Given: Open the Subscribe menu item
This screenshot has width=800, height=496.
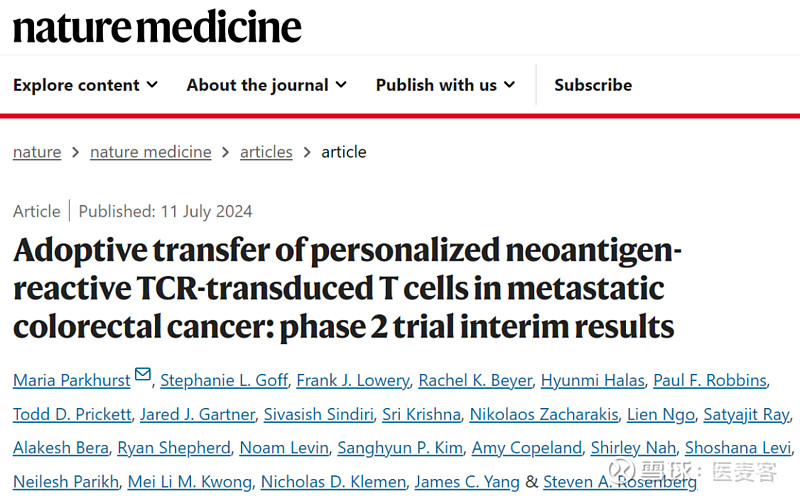Looking at the screenshot, I should click(593, 85).
